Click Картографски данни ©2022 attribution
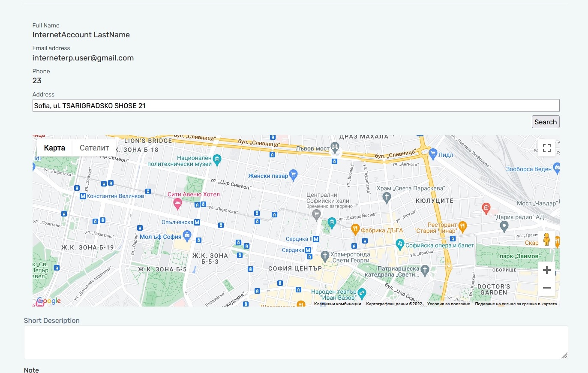The image size is (588, 373). pos(394,304)
